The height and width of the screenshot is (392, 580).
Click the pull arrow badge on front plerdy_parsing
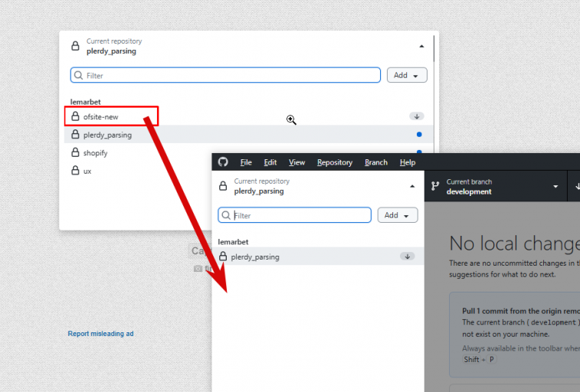408,256
